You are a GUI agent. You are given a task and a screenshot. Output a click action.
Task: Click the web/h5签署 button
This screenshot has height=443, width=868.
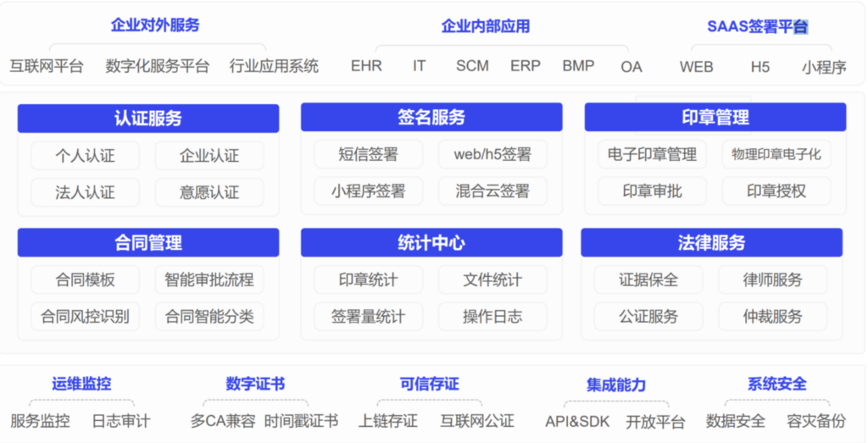click(492, 154)
